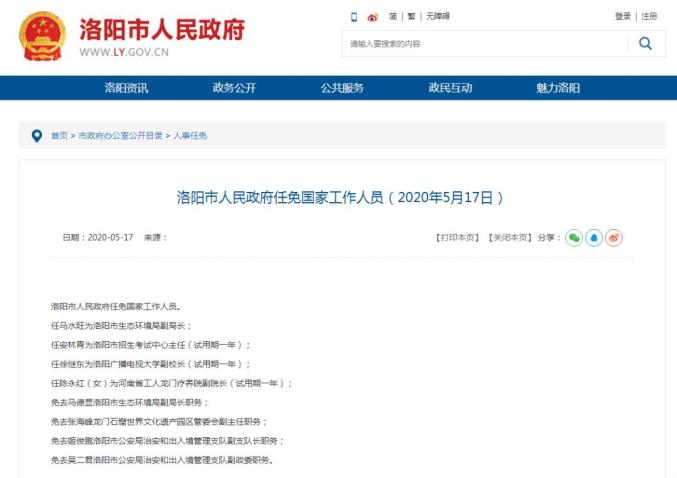This screenshot has width=677, height=478.
Task: Switch to simplified Chinese 简
Action: click(393, 16)
